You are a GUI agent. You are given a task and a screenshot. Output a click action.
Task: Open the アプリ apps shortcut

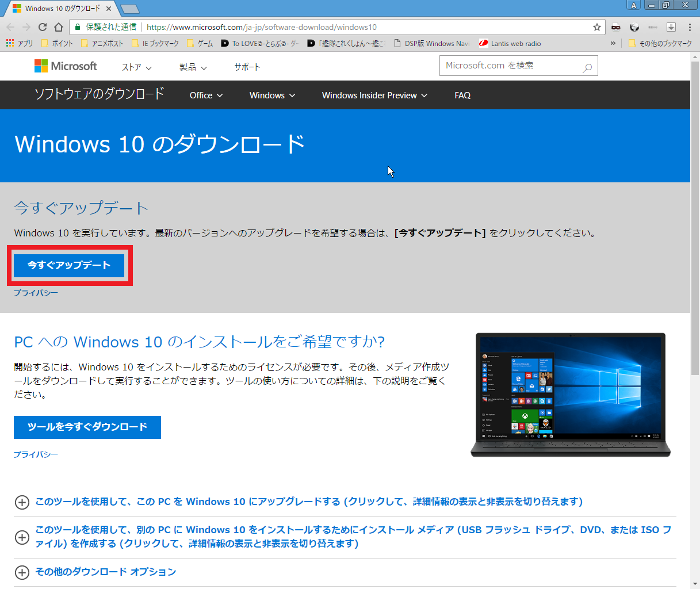point(20,43)
